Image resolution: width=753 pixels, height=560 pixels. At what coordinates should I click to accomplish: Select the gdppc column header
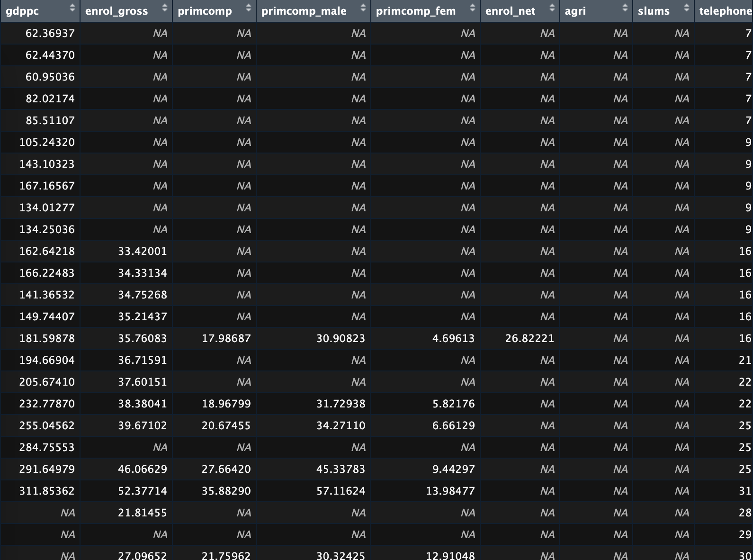coord(40,11)
